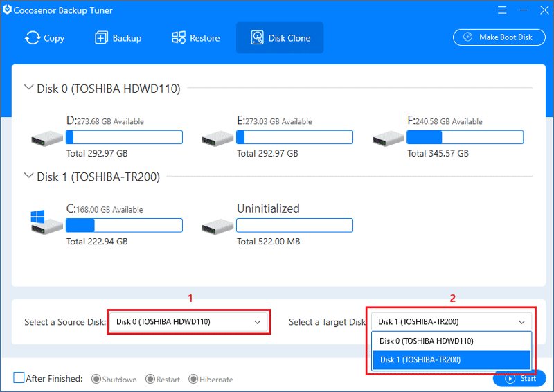Select the Hibernate radio option

[193, 379]
